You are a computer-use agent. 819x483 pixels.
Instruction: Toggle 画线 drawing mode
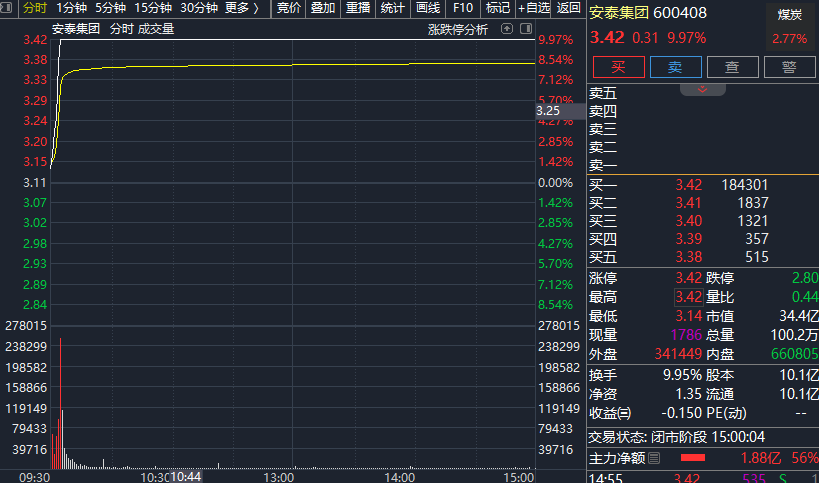point(428,8)
